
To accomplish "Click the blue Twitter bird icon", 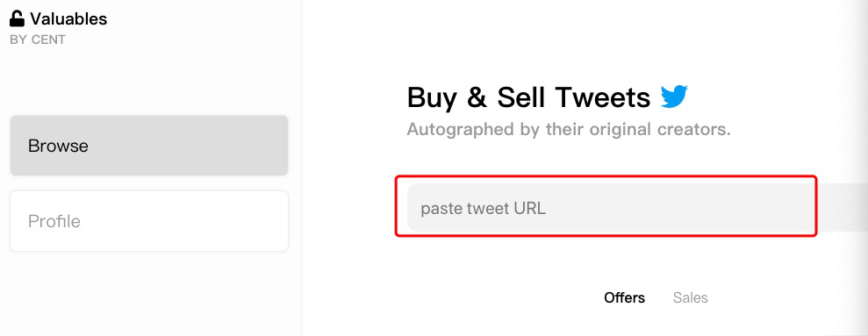I will 674,97.
